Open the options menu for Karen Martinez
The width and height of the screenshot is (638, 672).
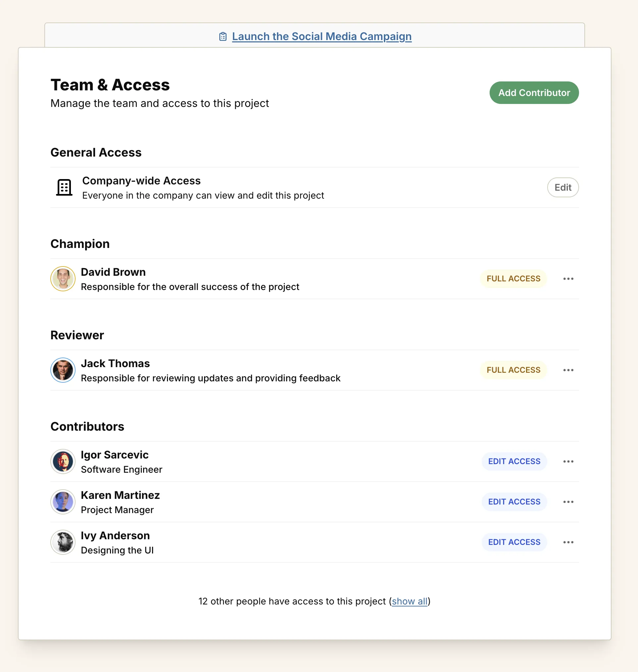(568, 502)
